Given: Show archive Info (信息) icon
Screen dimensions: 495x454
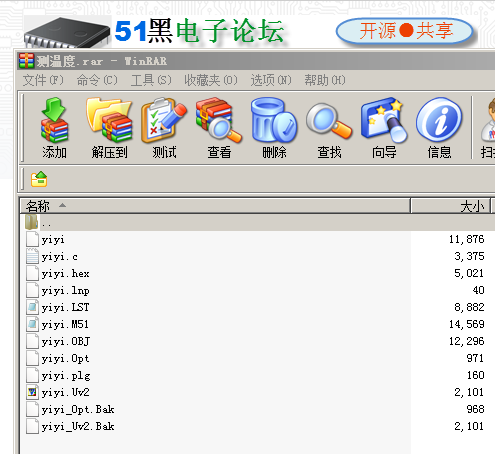Looking at the screenshot, I should 439,127.
